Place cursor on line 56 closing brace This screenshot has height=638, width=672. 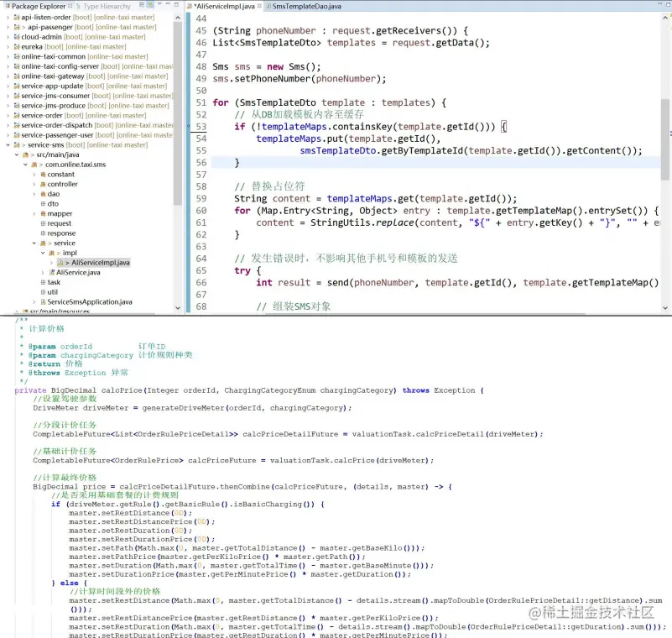tap(237, 163)
